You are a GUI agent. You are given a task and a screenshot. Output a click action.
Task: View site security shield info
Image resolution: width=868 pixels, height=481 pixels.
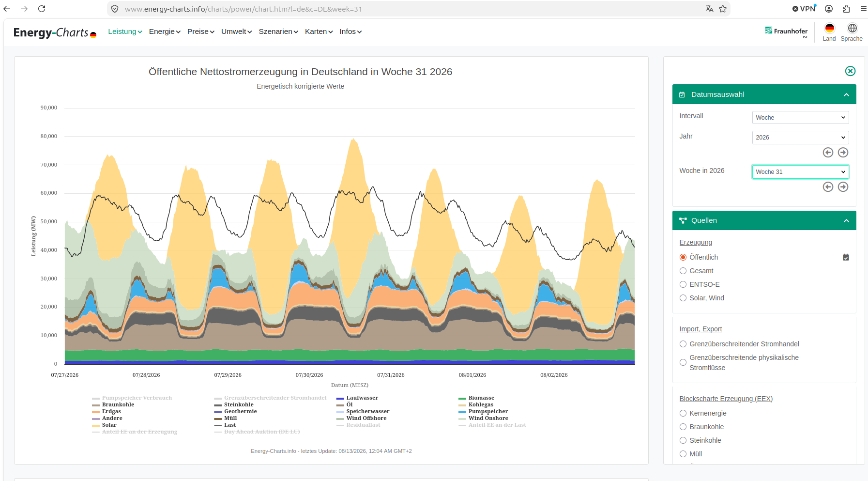coord(115,9)
